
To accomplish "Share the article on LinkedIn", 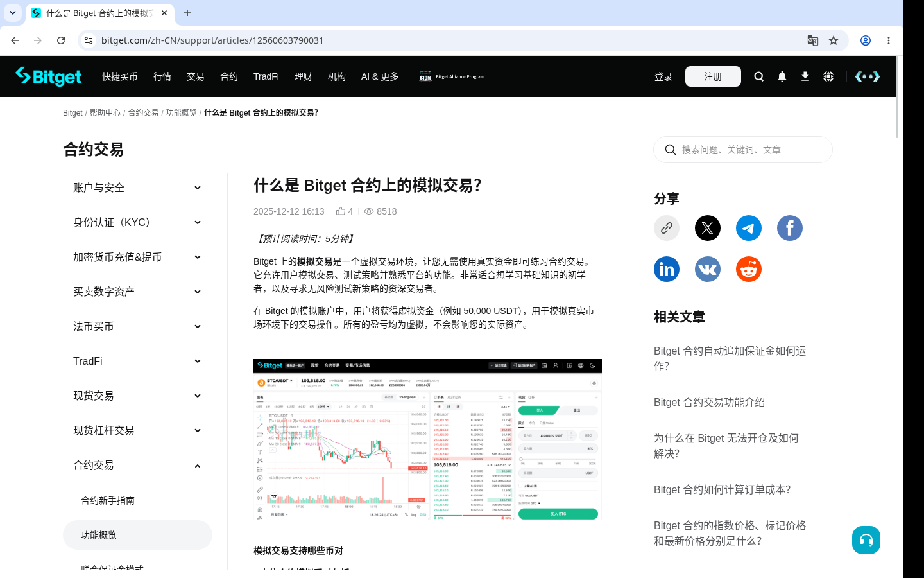I will click(x=667, y=269).
